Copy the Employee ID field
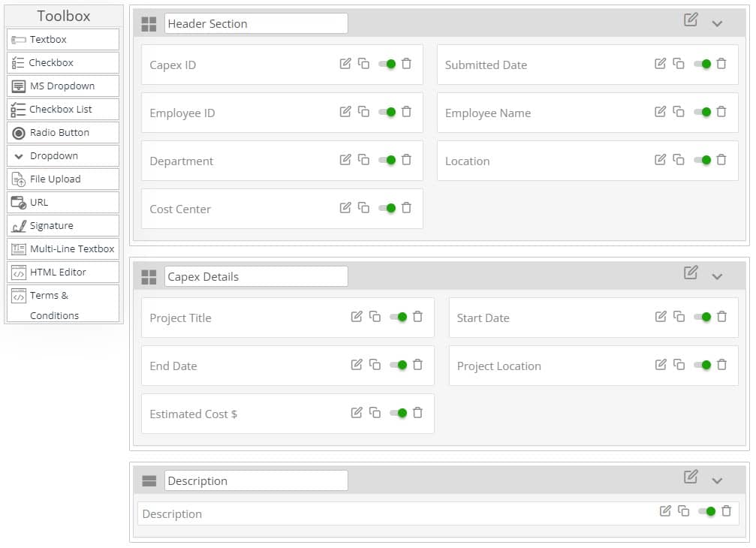 (363, 112)
